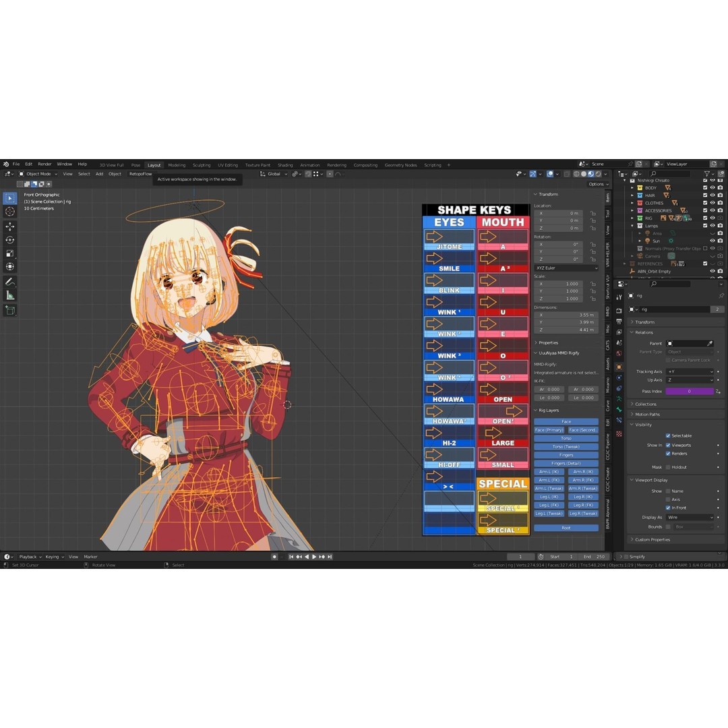The width and height of the screenshot is (728, 728).
Task: Toggle the Root rig layer button
Action: (x=566, y=528)
